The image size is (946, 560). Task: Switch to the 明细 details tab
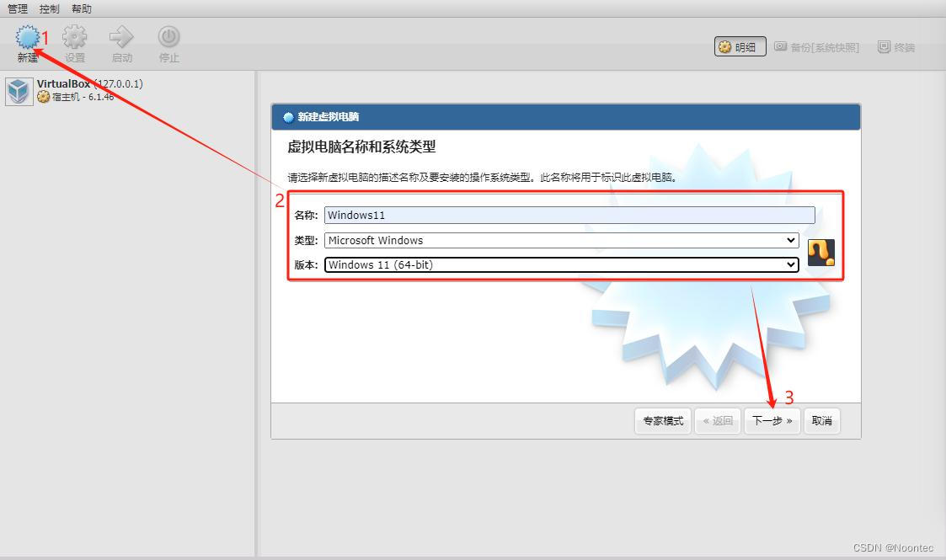[740, 46]
